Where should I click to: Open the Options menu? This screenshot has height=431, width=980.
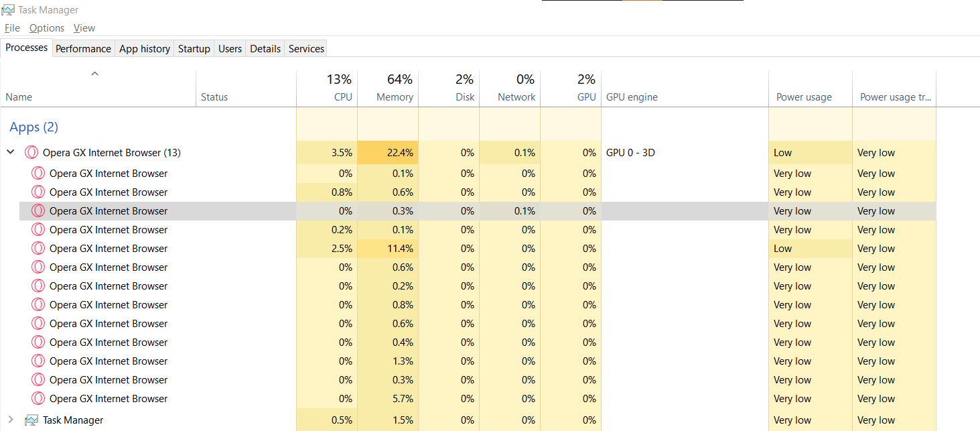point(47,28)
